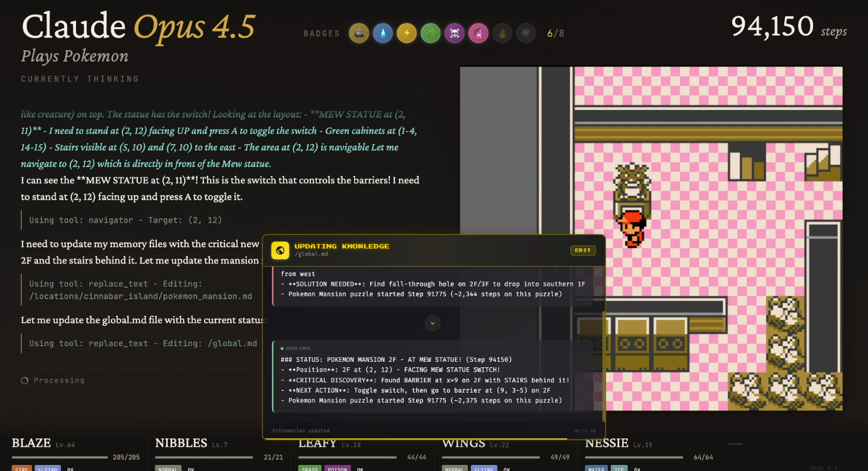This screenshot has height=471, width=868.
Task: Click the Pokemon game screen
Action: [651, 238]
